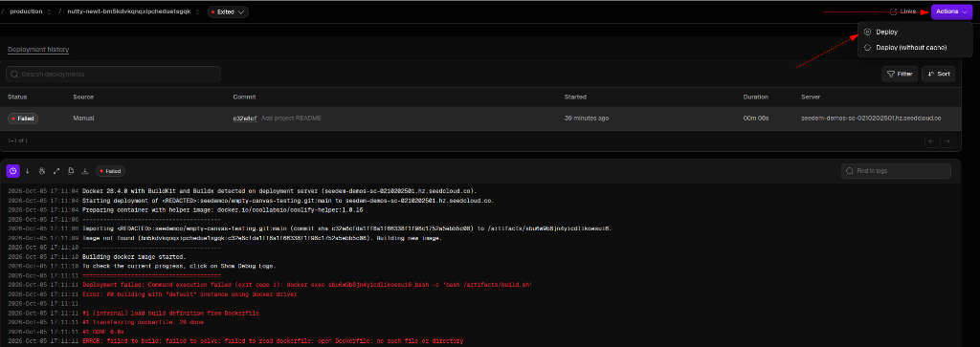
Task: Click the 39 minutes ago cell
Action: [587, 119]
